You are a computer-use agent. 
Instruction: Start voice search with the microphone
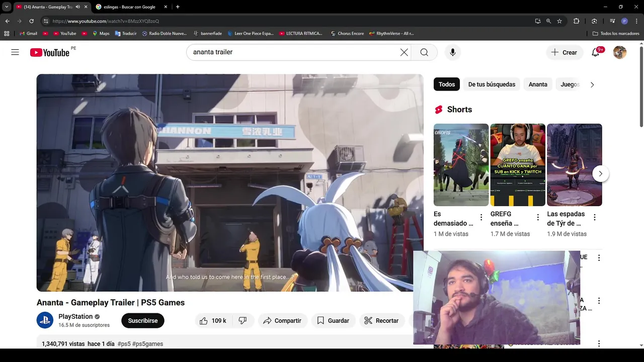pyautogui.click(x=452, y=52)
